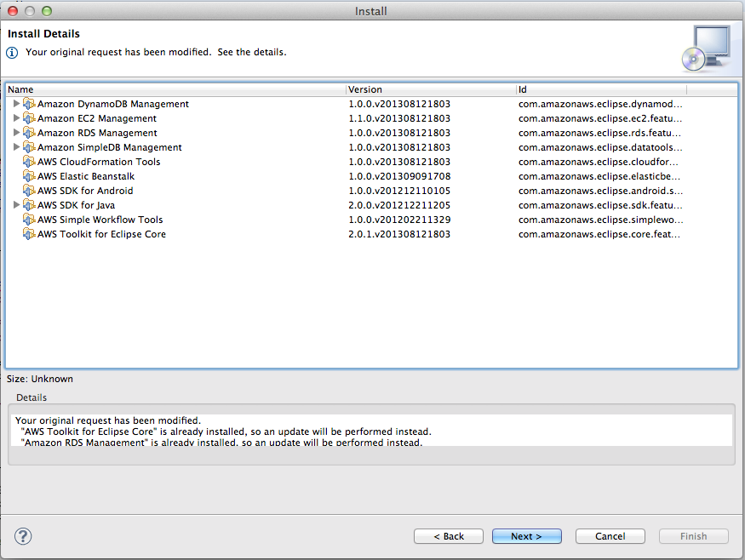Click the Amazon RDS Management feature icon
Image resolution: width=745 pixels, height=560 pixels.
click(x=29, y=133)
